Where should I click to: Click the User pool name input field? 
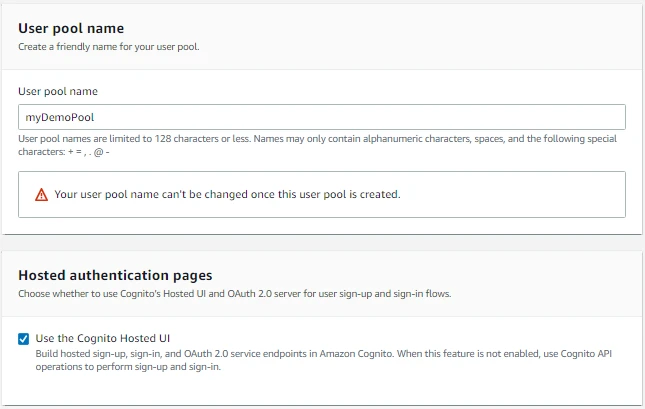pyautogui.click(x=322, y=117)
